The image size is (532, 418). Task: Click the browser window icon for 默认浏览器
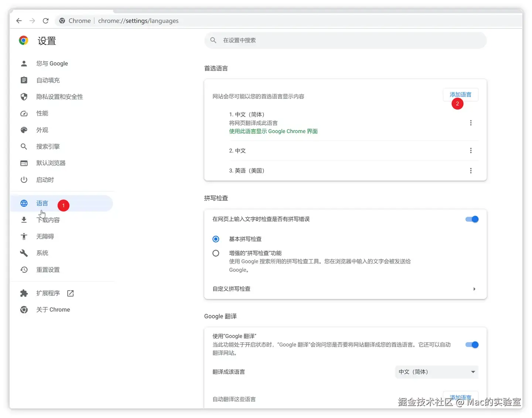pos(24,163)
